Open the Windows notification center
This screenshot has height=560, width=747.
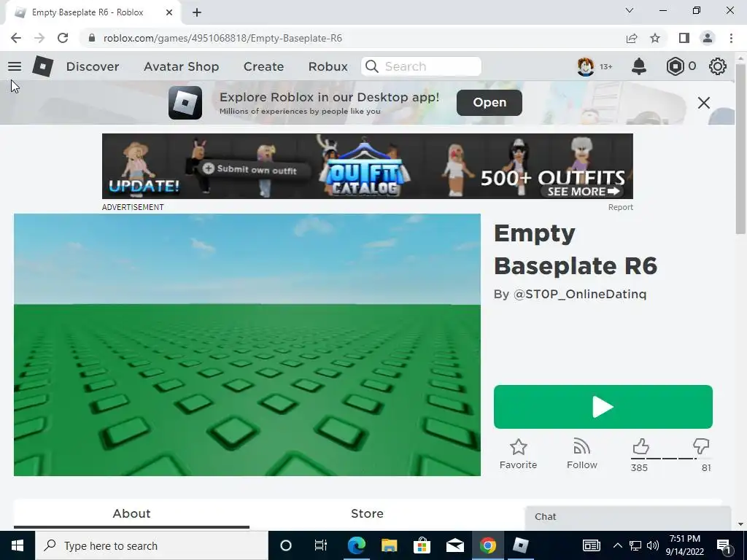(724, 545)
